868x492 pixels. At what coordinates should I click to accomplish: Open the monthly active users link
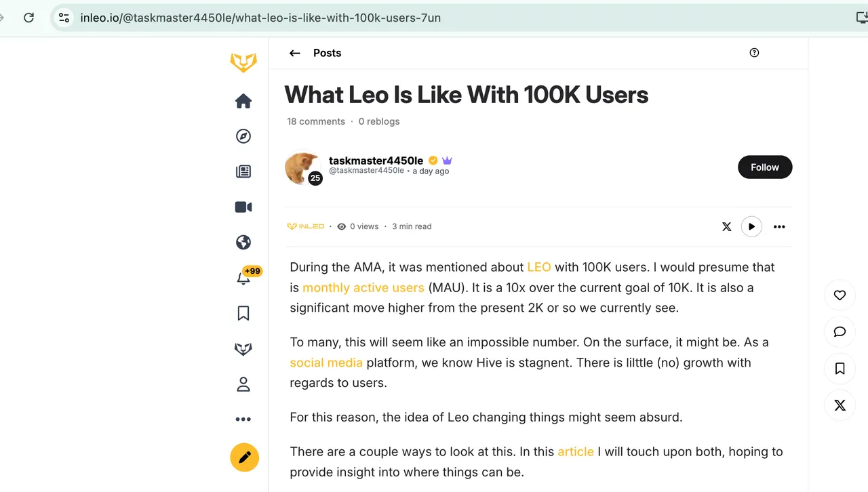(x=363, y=287)
